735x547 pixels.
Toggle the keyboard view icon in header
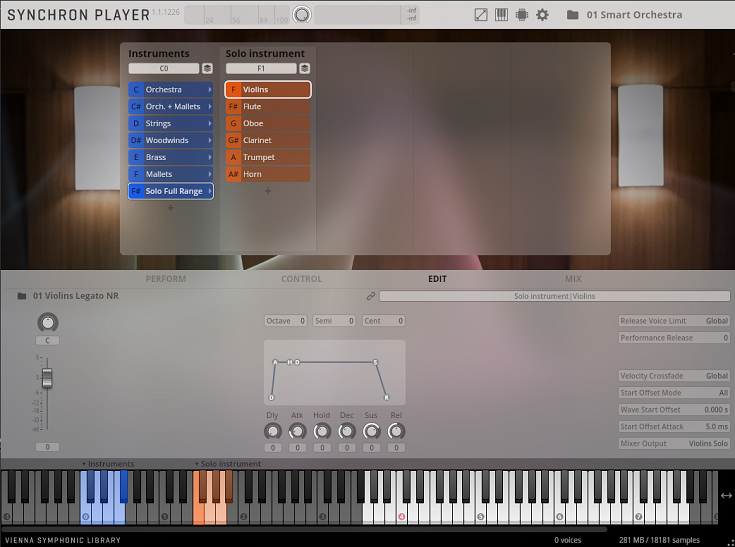point(501,15)
